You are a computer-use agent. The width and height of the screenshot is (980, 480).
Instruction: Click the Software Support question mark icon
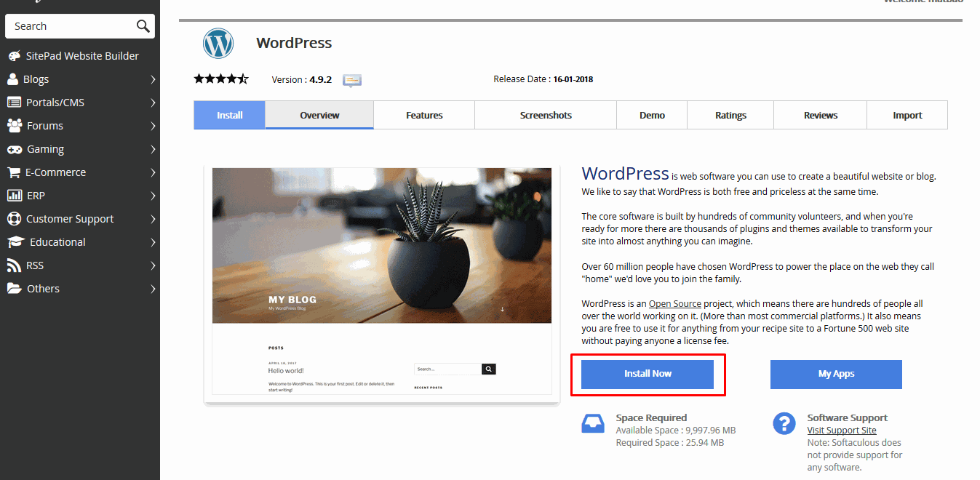(784, 423)
